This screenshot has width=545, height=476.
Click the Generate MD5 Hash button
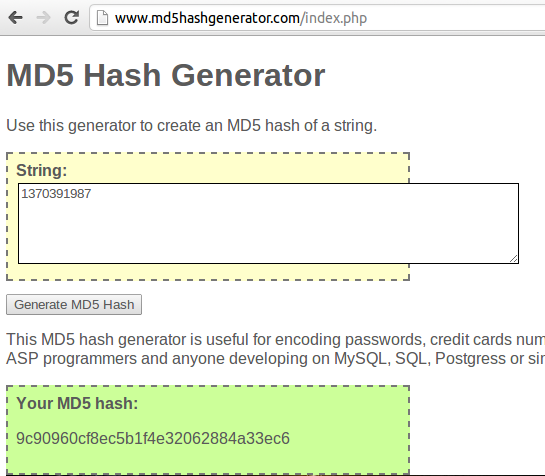[74, 305]
